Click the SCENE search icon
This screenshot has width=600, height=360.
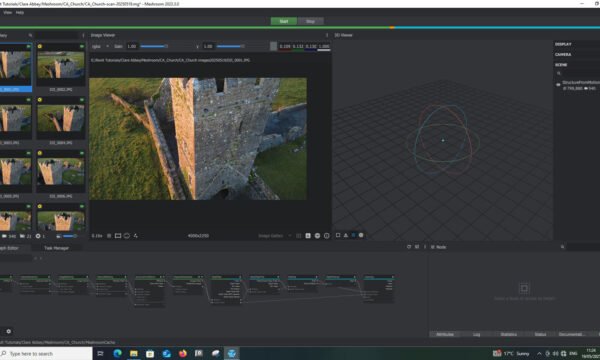click(559, 73)
